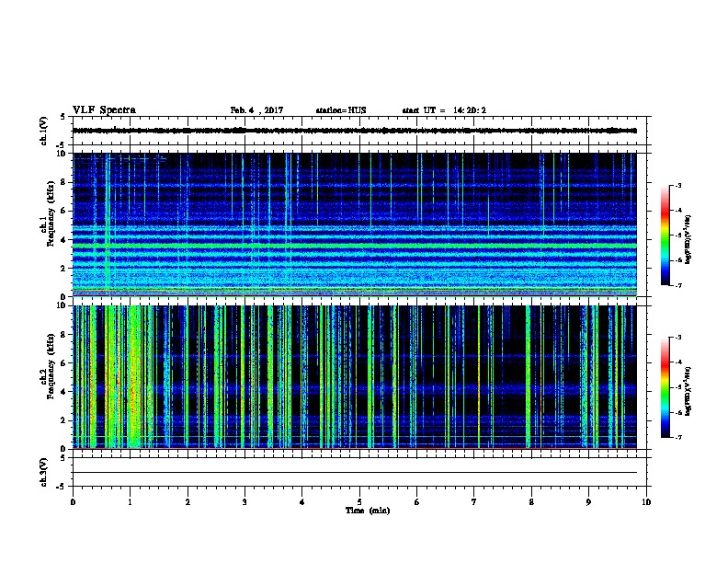The image size is (728, 563).
Task: Click the "ch.1(V)" axis label
Action: tap(44, 131)
